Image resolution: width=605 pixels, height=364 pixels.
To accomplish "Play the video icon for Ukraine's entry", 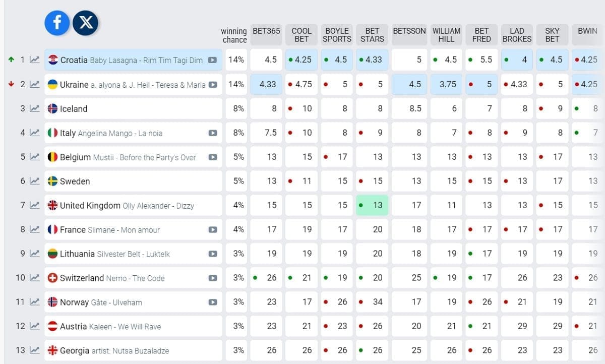I will coord(213,84).
